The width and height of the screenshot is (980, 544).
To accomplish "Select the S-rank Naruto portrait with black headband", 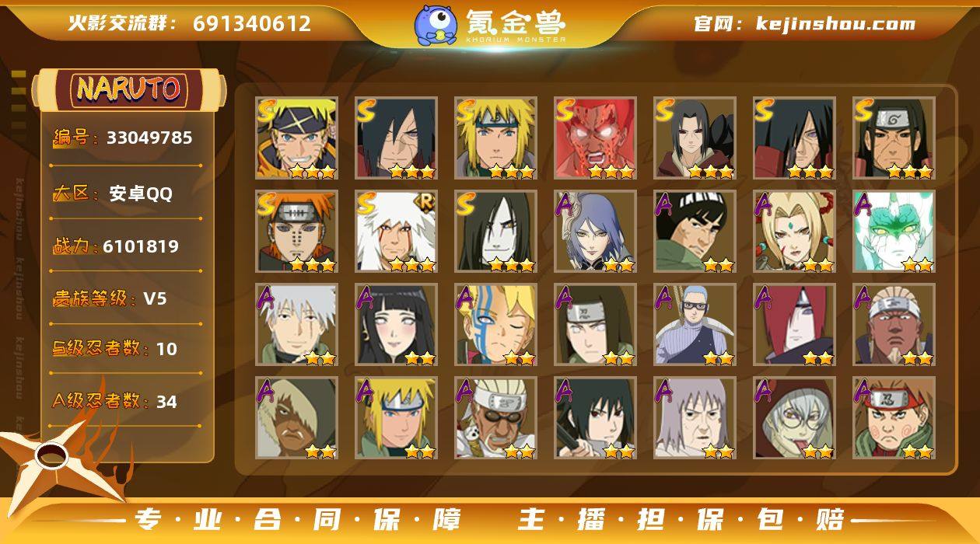I will (x=297, y=138).
